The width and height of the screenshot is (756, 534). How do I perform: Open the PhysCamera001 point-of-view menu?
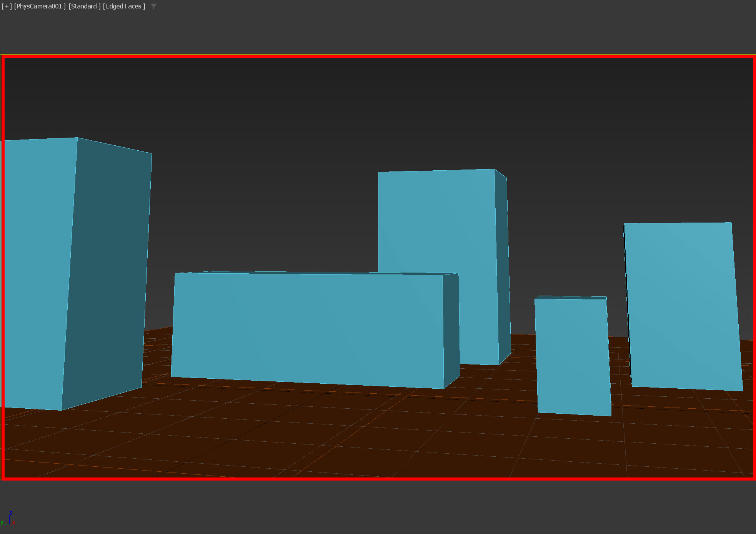pos(40,6)
